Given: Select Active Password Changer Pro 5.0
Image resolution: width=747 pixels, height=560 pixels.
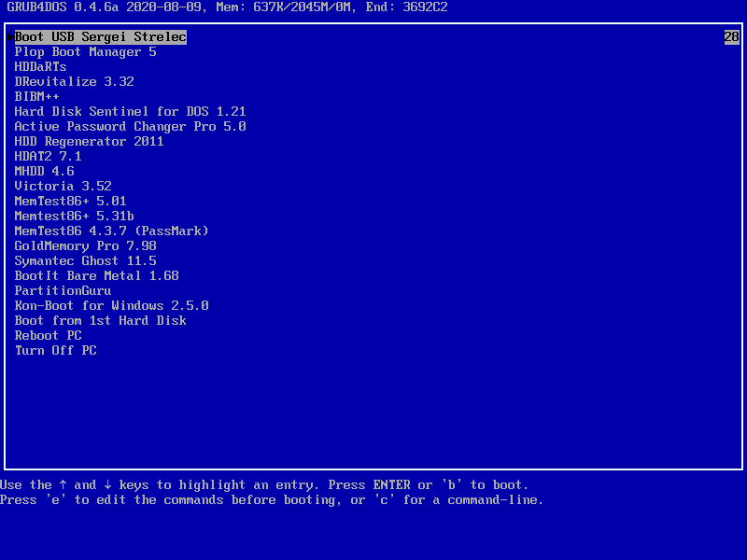Looking at the screenshot, I should point(130,127).
